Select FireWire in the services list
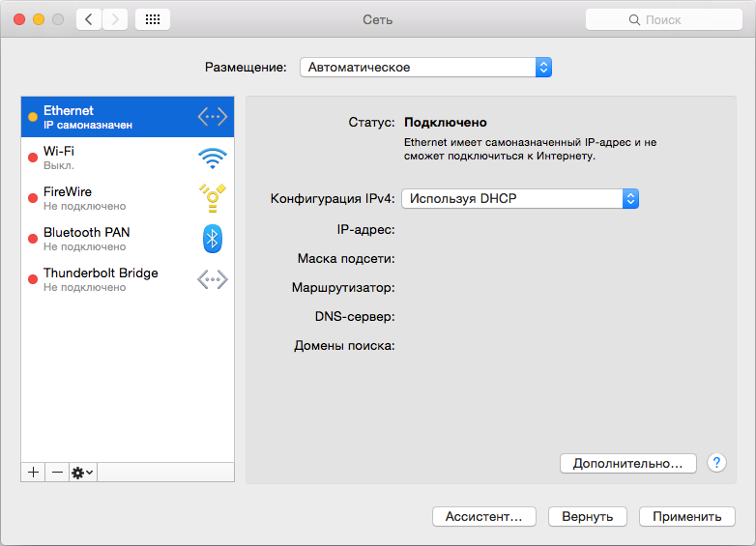756x546 pixels. [128, 198]
